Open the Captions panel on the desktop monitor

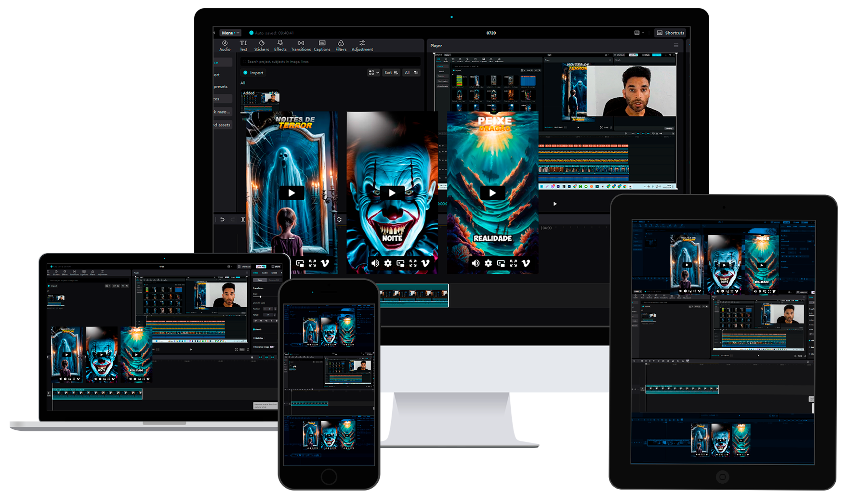pyautogui.click(x=322, y=46)
